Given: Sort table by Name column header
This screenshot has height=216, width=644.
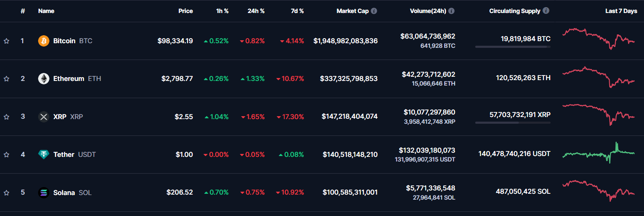Looking at the screenshot, I should click(x=46, y=11).
